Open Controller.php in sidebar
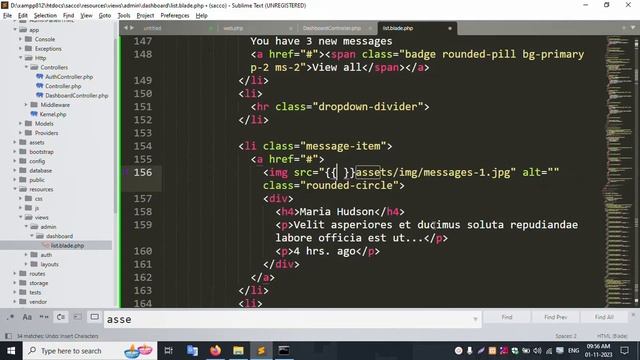 tap(63, 86)
